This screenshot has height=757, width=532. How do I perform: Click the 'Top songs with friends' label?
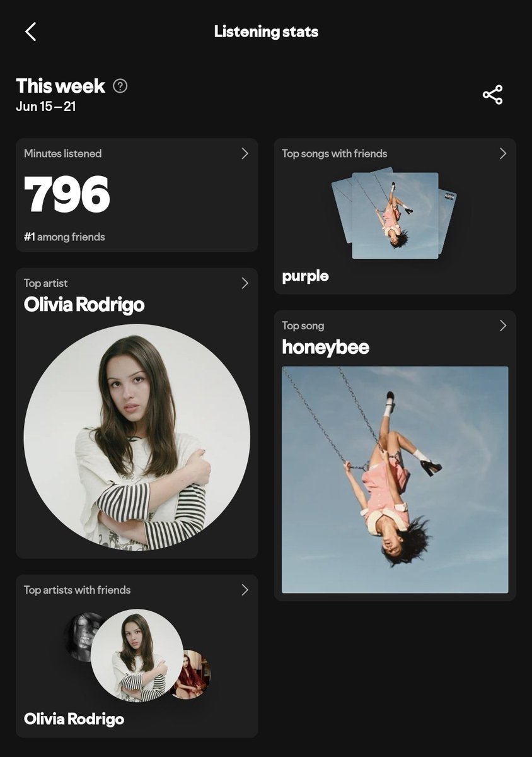[x=335, y=153]
